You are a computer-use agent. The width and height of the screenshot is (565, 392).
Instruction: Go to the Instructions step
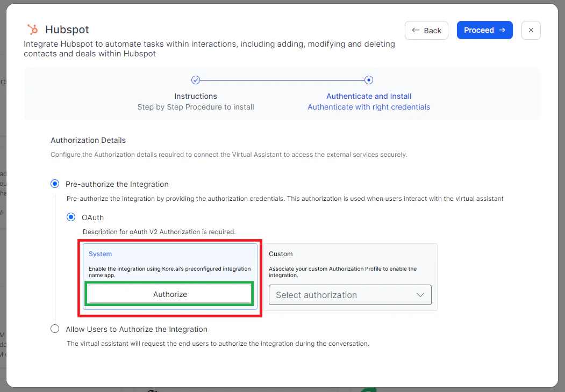point(196,96)
